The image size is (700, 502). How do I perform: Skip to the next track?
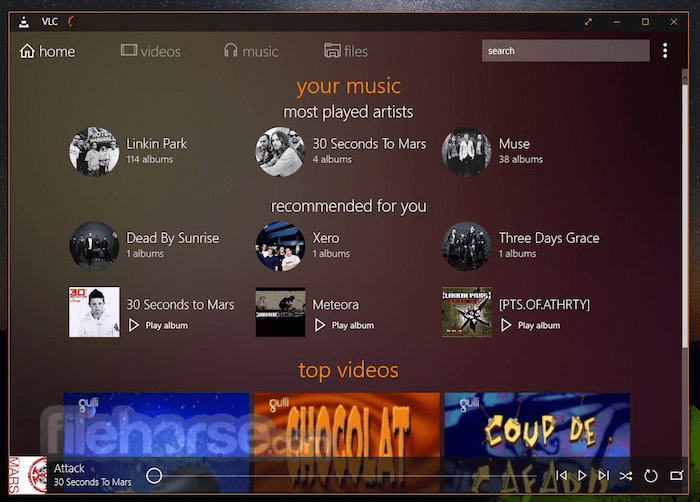click(604, 476)
